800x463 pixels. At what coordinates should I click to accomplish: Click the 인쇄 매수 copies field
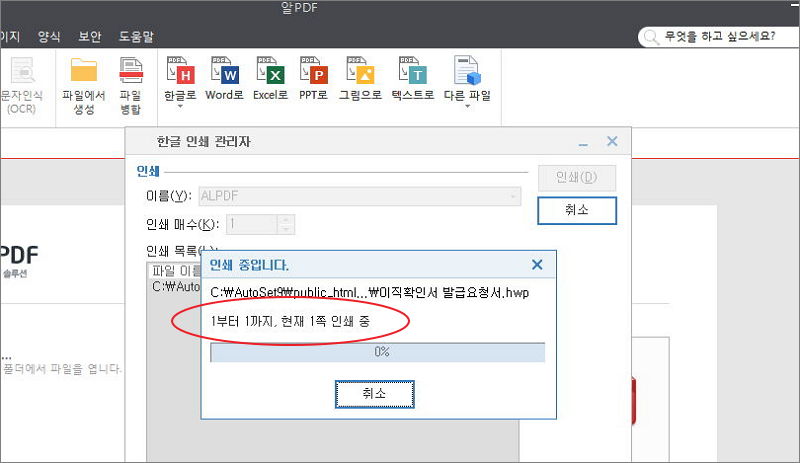252,224
